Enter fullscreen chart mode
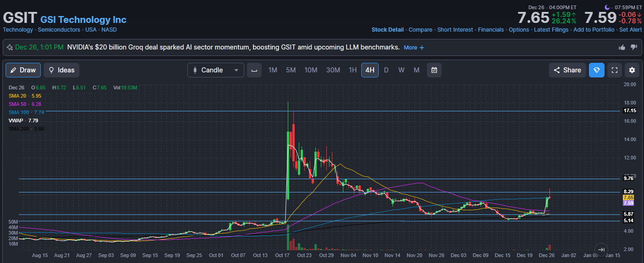This screenshot has width=644, height=263. (x=615, y=70)
